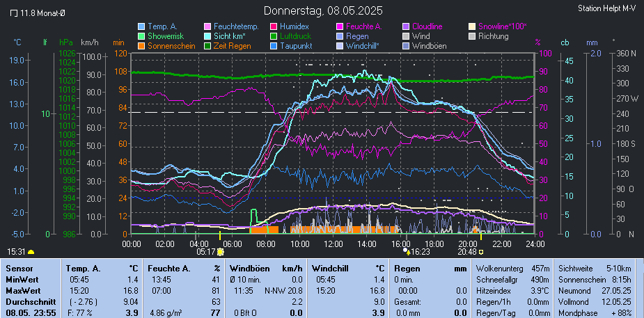Click the cloud icon beside 15:31
Screen dimensions: 644x318
pos(31,251)
